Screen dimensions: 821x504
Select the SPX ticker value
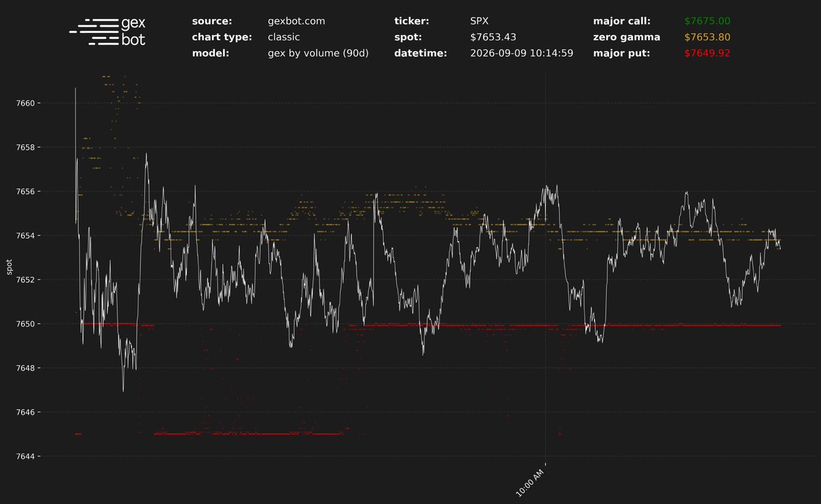click(480, 21)
